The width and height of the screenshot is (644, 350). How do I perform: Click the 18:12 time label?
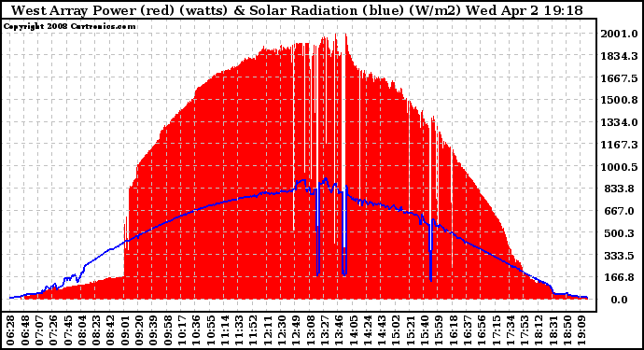coord(538,330)
